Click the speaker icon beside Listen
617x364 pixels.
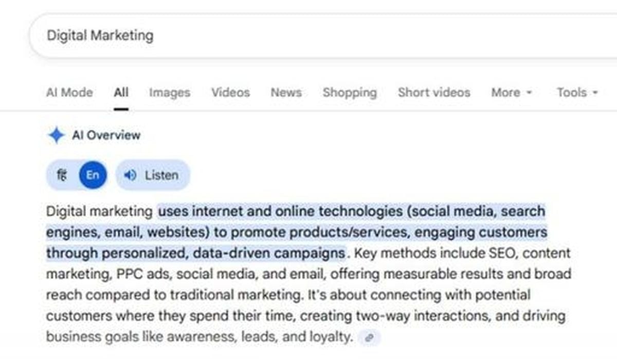tap(131, 175)
